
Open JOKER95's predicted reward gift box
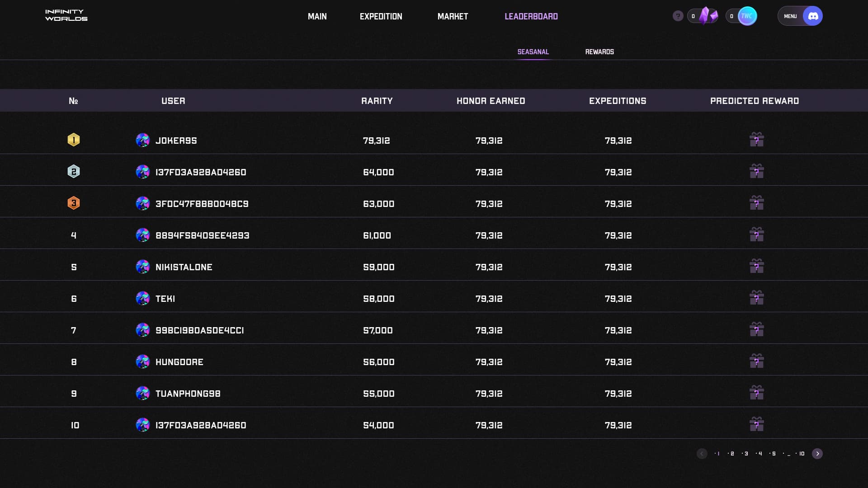[756, 140]
